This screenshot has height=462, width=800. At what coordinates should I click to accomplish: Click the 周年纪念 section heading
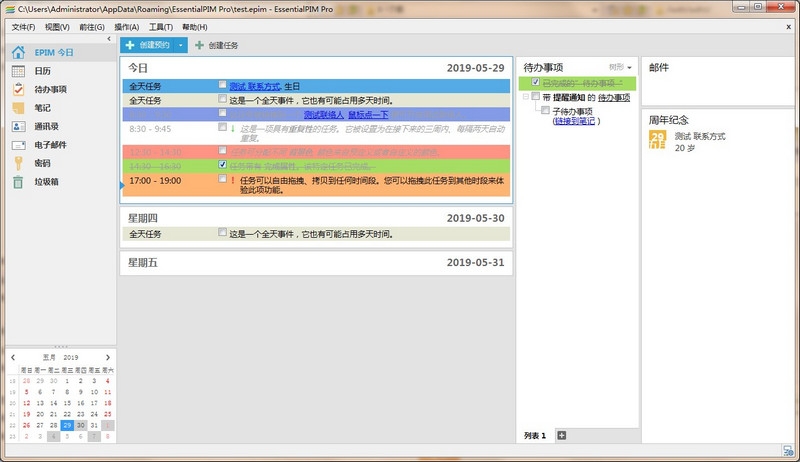pyautogui.click(x=668, y=120)
